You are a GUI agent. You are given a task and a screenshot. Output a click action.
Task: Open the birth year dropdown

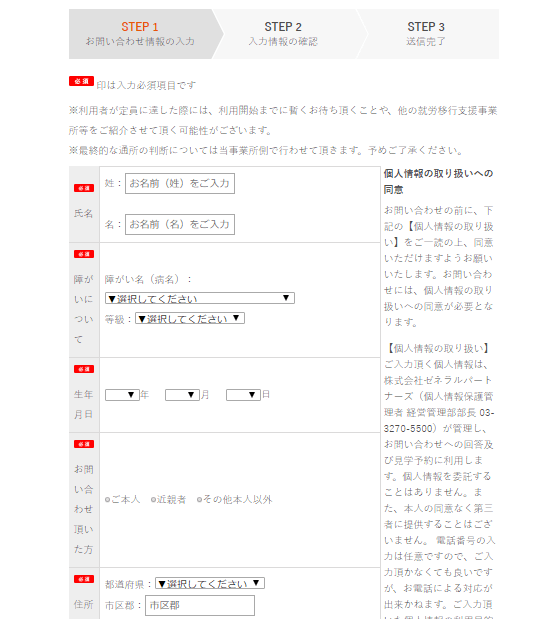(x=122, y=395)
